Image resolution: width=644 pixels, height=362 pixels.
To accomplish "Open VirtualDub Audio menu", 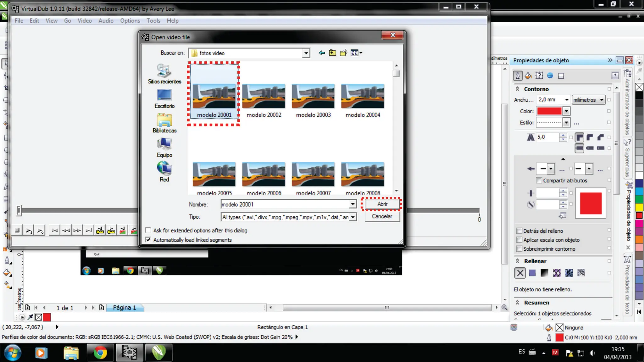I will click(106, 20).
